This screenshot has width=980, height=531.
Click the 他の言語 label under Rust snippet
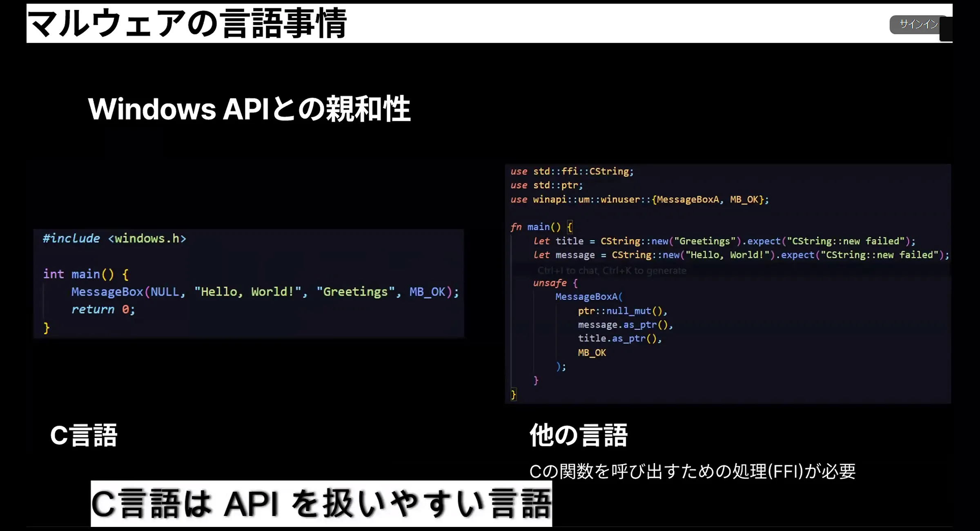coord(578,435)
